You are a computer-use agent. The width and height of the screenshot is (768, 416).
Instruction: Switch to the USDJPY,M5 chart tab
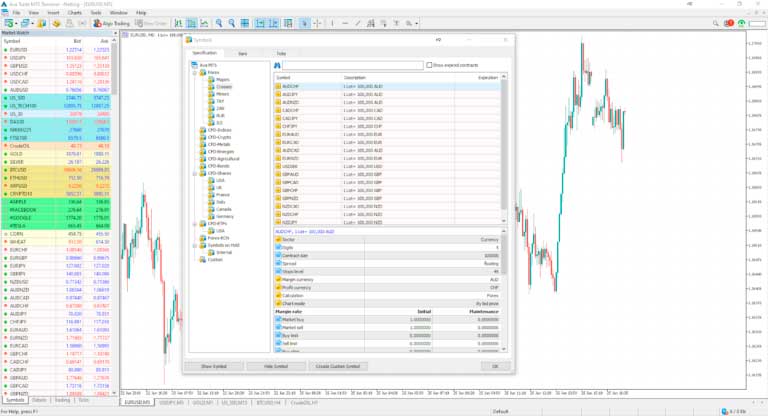[x=171, y=403]
